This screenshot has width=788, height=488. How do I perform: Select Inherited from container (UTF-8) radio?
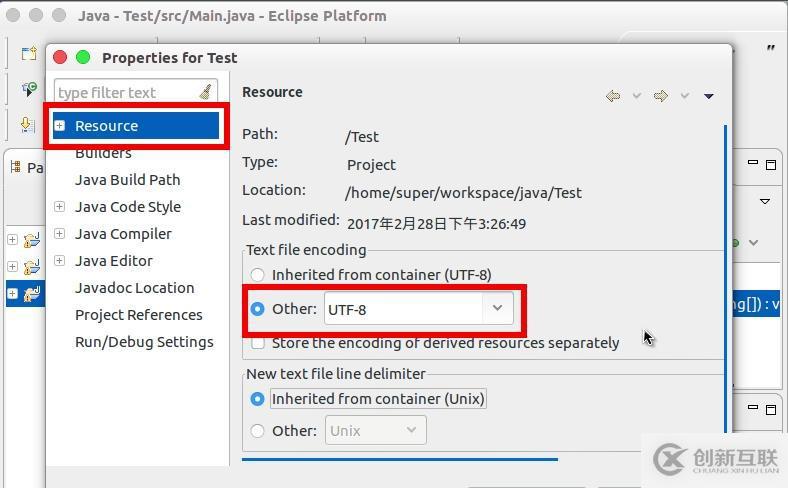click(x=258, y=274)
